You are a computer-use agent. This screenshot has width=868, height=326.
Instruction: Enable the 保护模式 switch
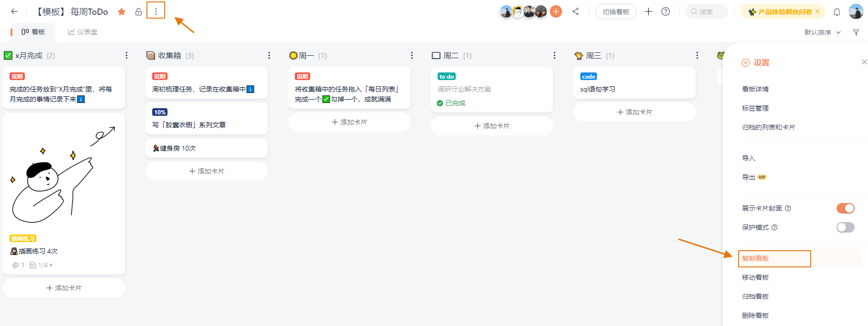(x=845, y=227)
